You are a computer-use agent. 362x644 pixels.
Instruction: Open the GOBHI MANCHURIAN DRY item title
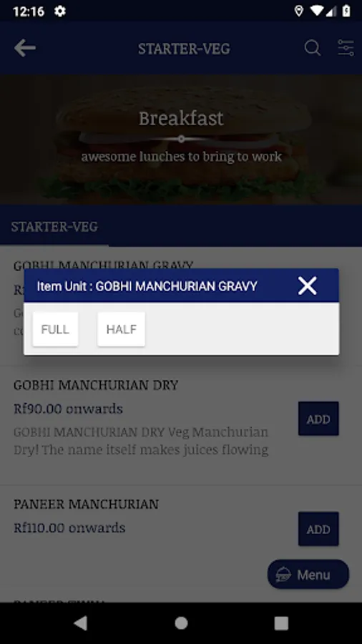click(x=96, y=385)
